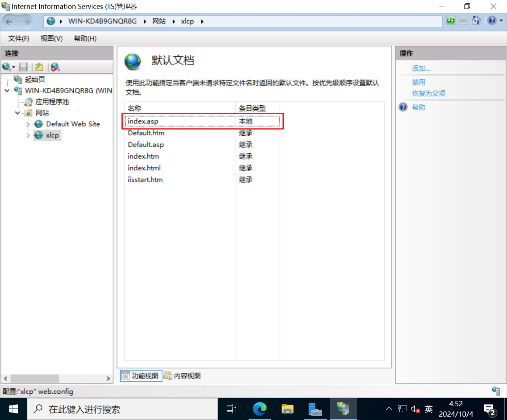Select 应用程序池 in the tree
The height and width of the screenshot is (420, 507).
(x=52, y=102)
